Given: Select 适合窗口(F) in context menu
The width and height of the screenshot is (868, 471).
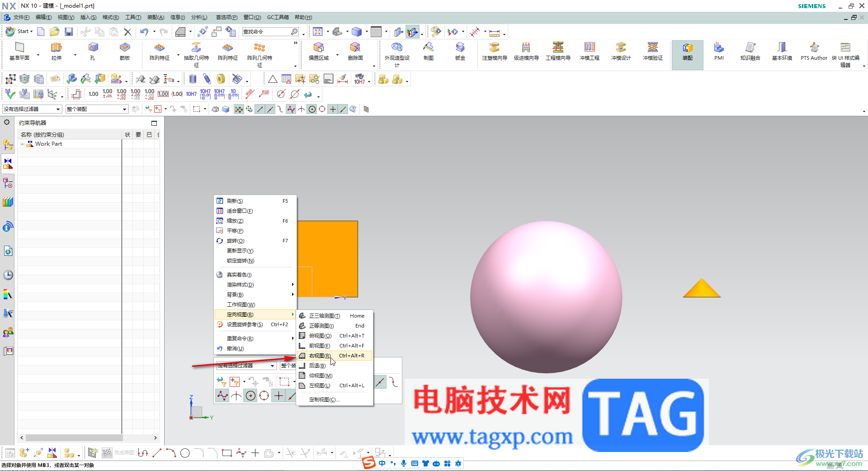Looking at the screenshot, I should [255, 211].
